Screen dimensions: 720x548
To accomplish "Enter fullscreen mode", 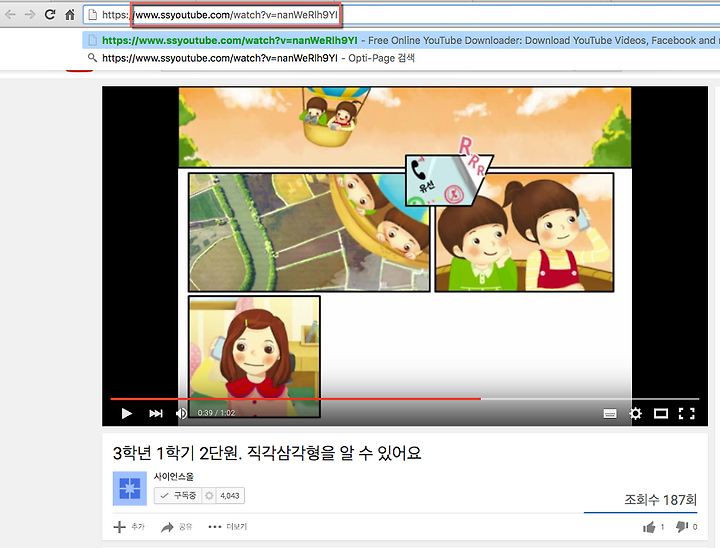I will point(687,414).
